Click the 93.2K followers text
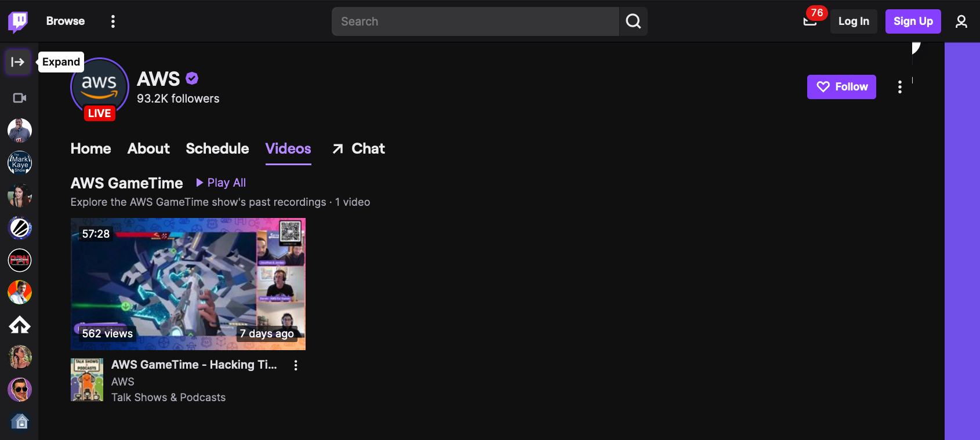Screen dimensions: 980x440 (x=178, y=99)
